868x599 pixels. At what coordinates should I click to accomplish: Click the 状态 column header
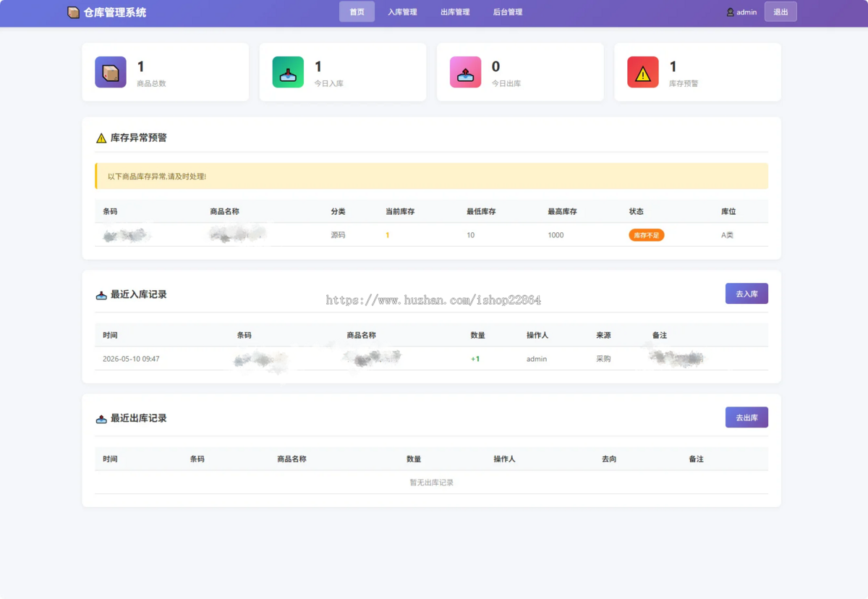tap(637, 211)
